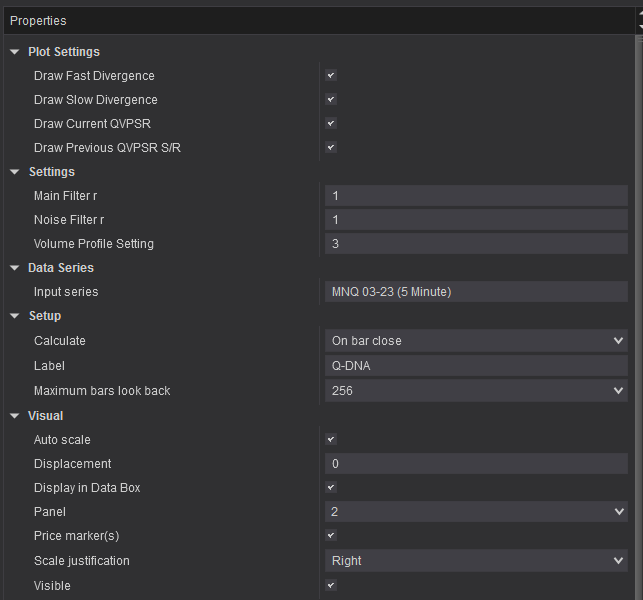Open Maximum bars look back dropdown
The image size is (643, 600).
[476, 391]
